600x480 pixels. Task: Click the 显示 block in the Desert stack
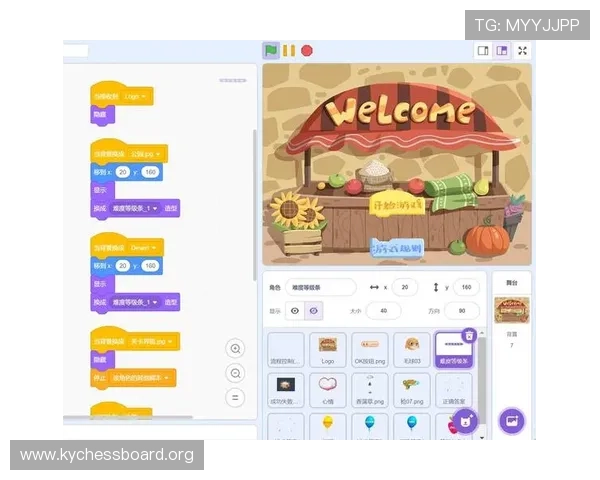(x=103, y=284)
